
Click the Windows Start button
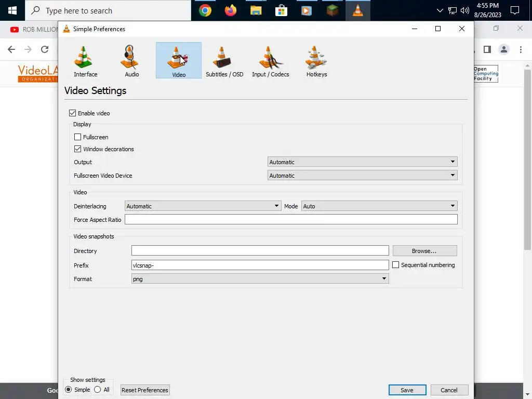(12, 10)
